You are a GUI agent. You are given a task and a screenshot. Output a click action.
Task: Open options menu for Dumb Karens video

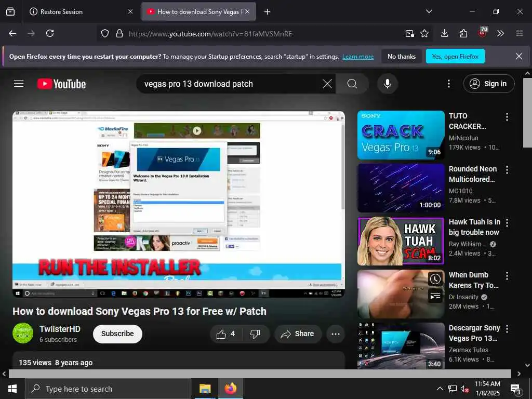(507, 276)
